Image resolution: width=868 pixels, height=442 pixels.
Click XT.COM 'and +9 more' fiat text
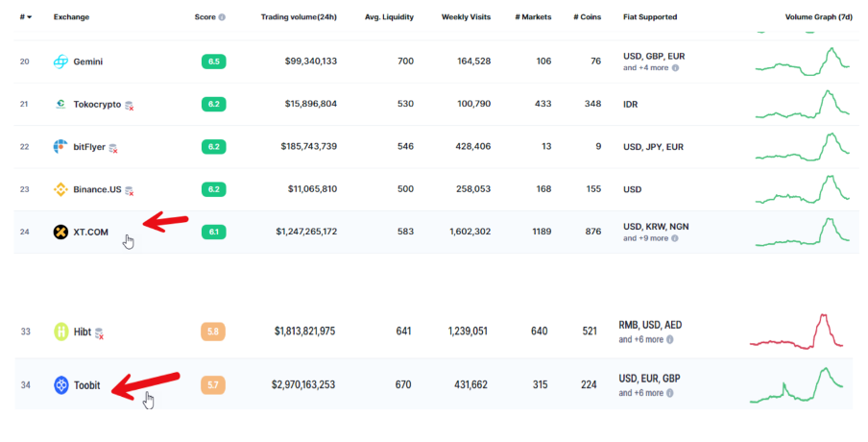[x=645, y=238]
